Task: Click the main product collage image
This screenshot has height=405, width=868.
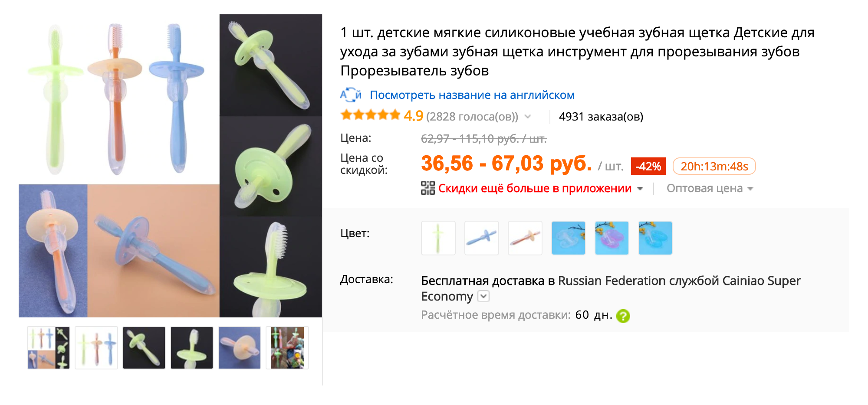Action: [170, 166]
